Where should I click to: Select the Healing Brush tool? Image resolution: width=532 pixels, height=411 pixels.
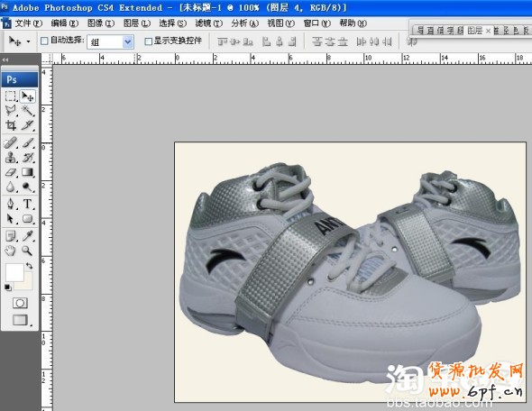click(11, 142)
